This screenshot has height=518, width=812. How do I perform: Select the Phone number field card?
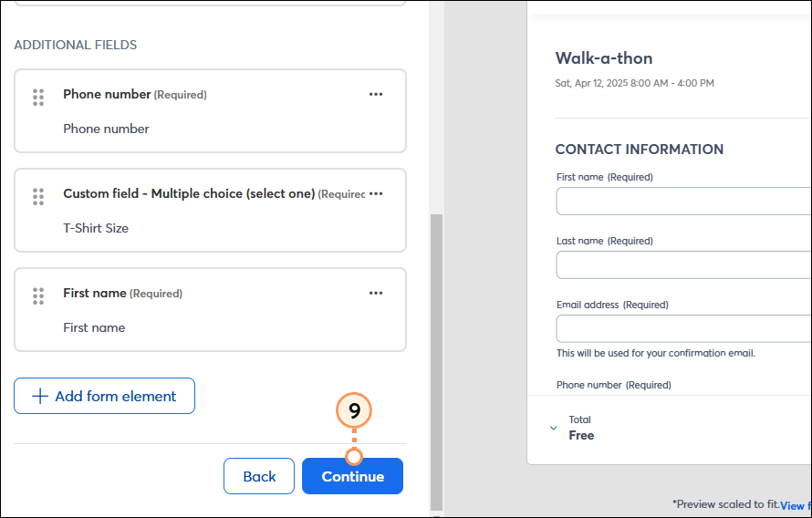click(210, 110)
